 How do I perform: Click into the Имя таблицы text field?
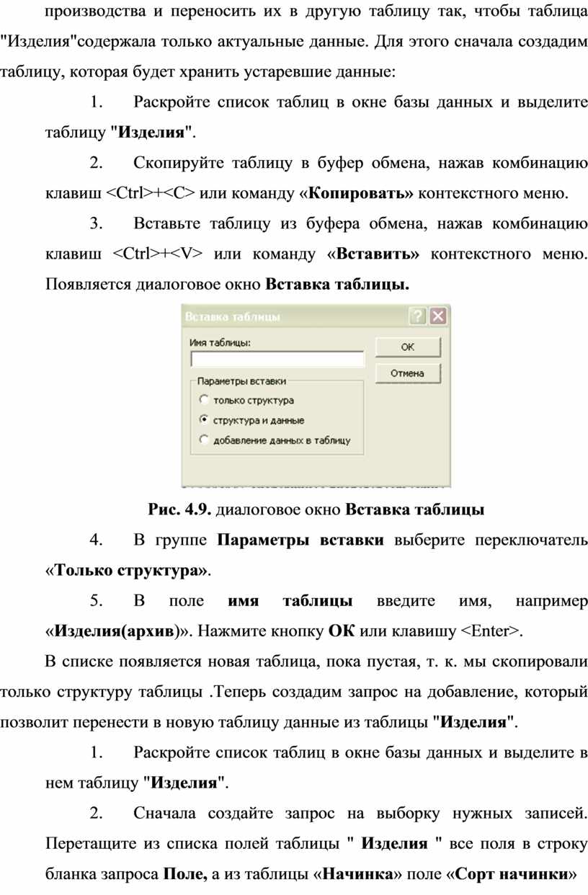277,360
